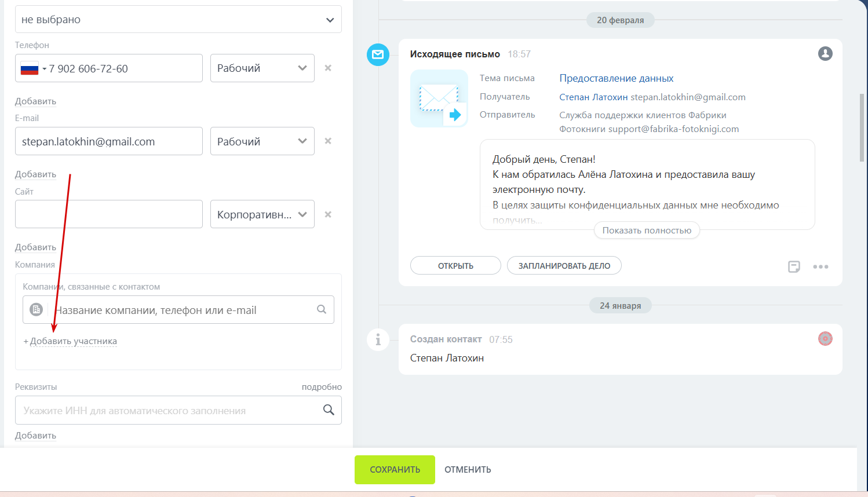Open recipient link 'Степан Латохин'
Screen dimensions: 868x497
593,97
